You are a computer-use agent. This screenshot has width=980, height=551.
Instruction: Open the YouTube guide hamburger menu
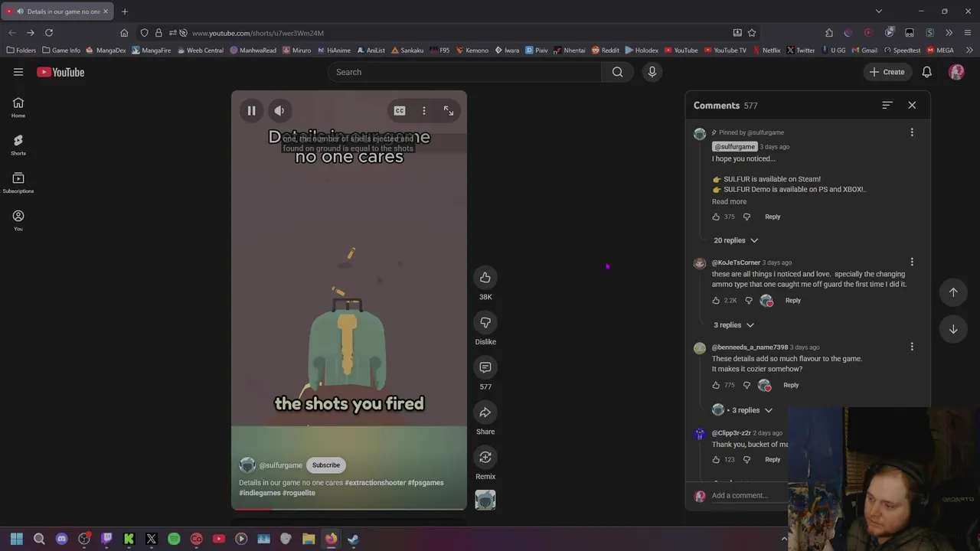(18, 72)
